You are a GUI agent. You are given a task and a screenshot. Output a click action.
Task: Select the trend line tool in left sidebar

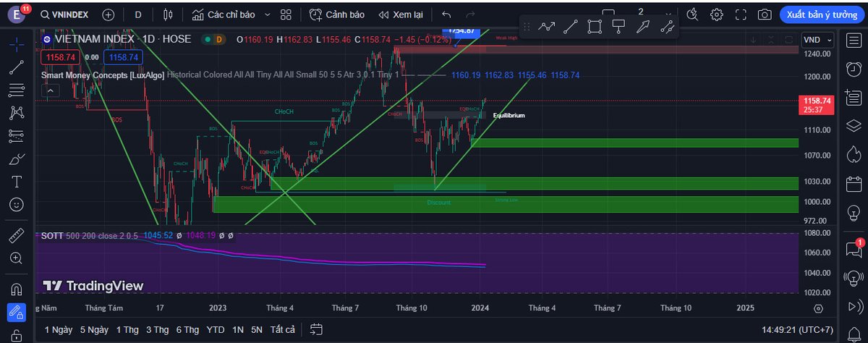(x=17, y=67)
